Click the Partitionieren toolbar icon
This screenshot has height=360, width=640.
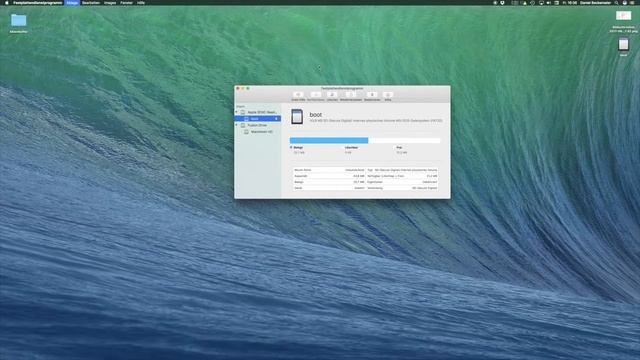click(316, 95)
